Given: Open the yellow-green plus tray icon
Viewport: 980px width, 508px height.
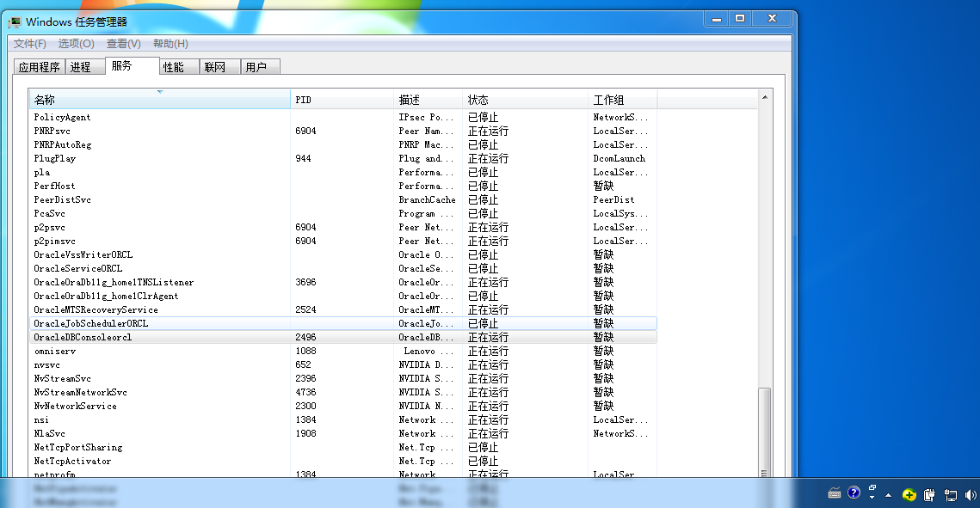Looking at the screenshot, I should pyautogui.click(x=909, y=495).
